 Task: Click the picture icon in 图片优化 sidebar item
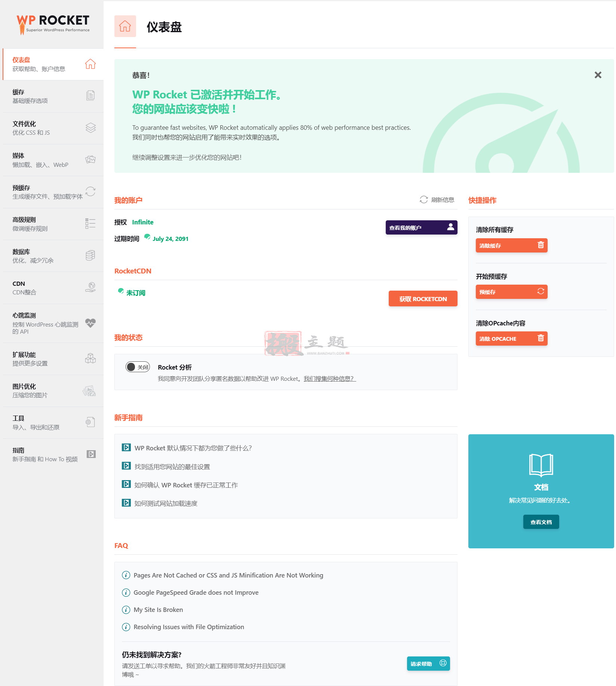coord(89,391)
